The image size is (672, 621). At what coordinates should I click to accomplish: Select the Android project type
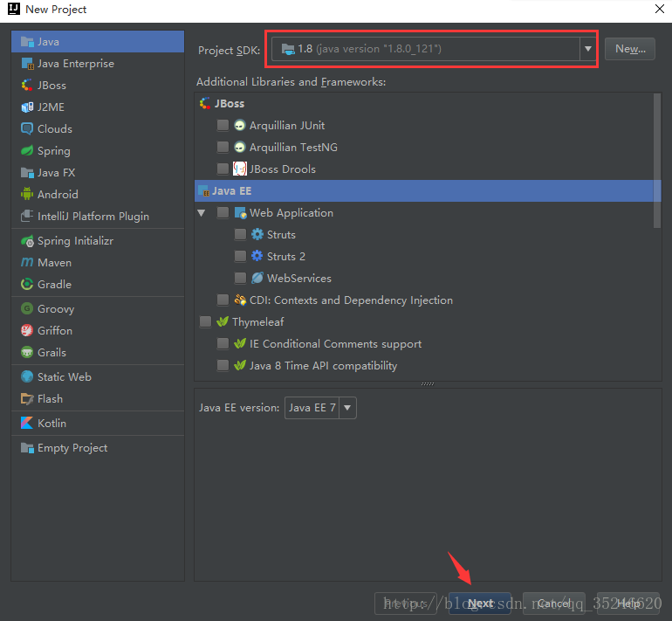[98, 194]
